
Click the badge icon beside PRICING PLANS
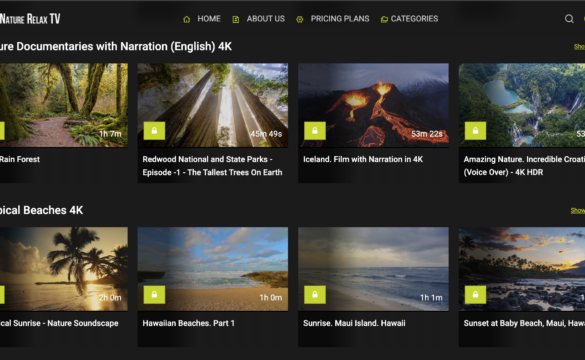click(x=300, y=19)
